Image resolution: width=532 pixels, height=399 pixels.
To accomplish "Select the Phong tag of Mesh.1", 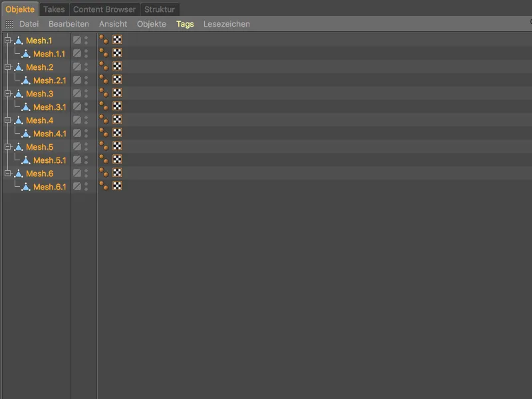I will tap(104, 40).
